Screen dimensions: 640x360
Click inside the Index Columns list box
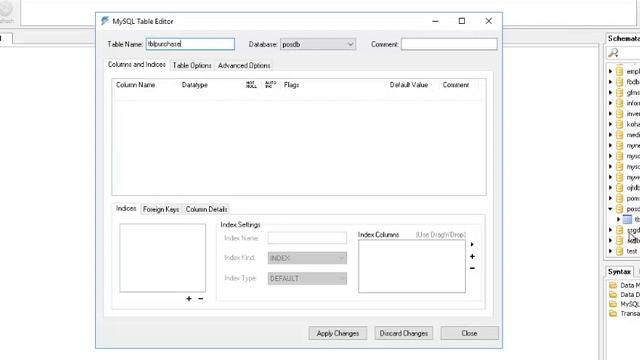412,266
